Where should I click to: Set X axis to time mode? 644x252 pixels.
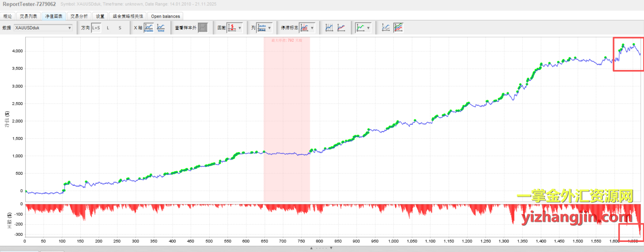point(161,28)
